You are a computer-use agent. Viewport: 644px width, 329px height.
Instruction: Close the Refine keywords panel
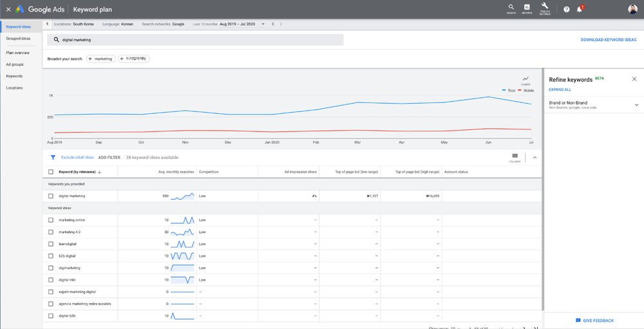[634, 79]
